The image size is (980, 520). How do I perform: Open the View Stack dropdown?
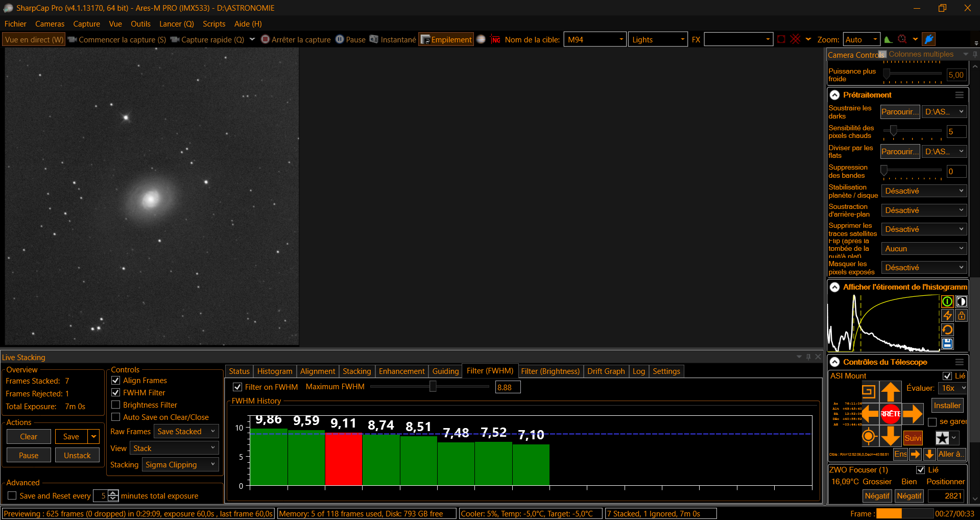pos(174,448)
